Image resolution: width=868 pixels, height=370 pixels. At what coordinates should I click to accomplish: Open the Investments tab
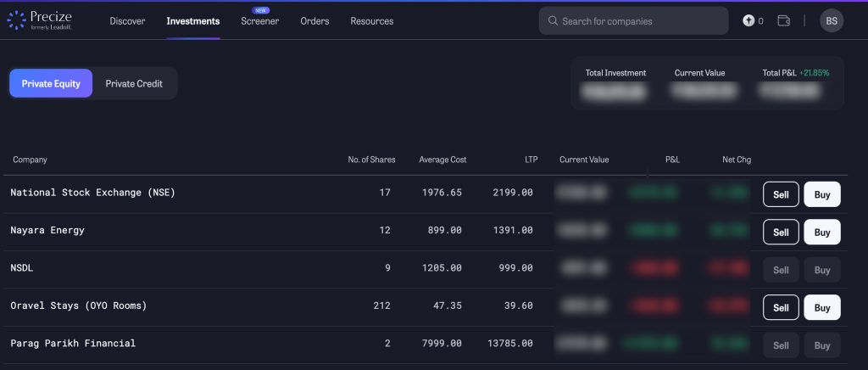point(193,21)
